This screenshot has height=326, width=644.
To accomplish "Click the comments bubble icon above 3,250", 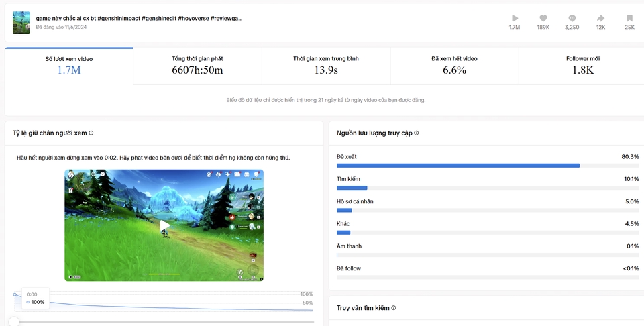I will click(x=572, y=18).
